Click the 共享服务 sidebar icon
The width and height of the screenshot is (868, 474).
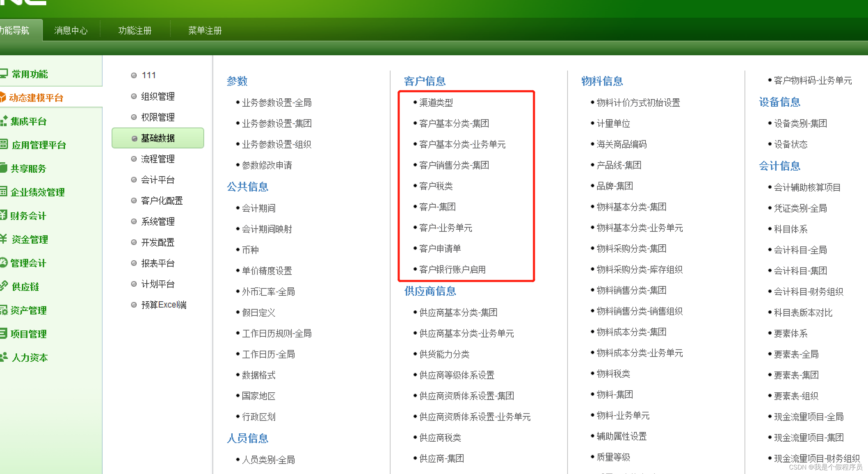pos(3,168)
